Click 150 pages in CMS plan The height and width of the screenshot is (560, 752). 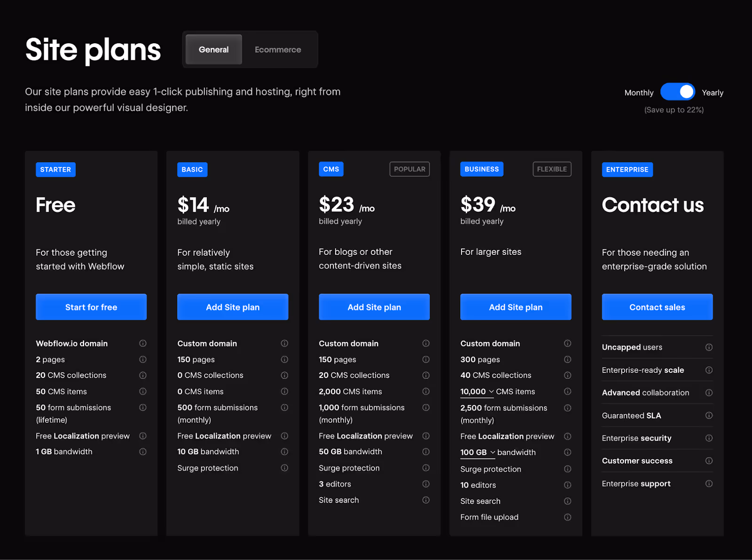pos(337,359)
